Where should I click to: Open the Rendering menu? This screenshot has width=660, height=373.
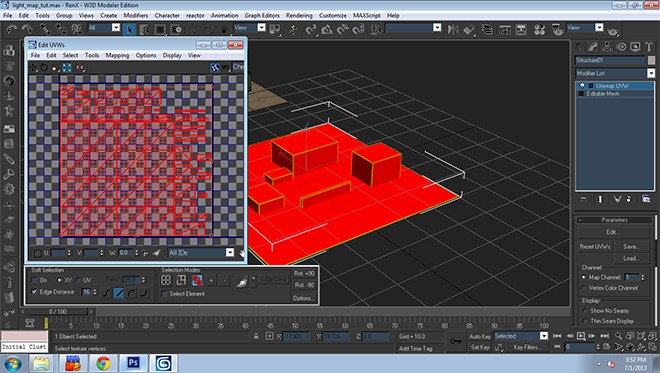(x=299, y=16)
